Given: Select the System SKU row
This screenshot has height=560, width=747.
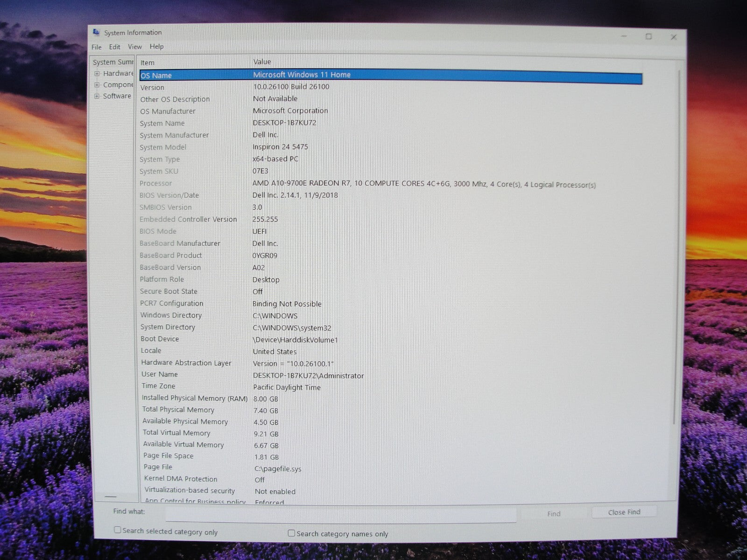Looking at the screenshot, I should coord(391,171).
